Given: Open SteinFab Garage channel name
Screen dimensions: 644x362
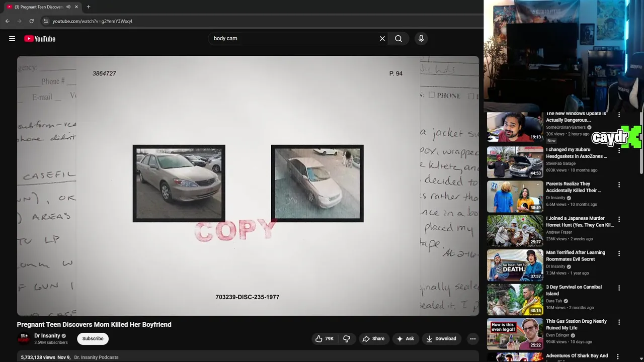Looking at the screenshot, I should 560,163.
